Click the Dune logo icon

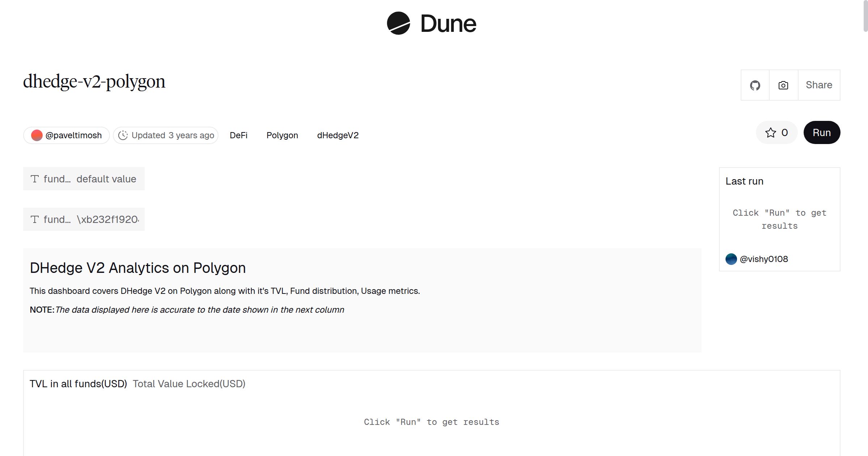(398, 23)
